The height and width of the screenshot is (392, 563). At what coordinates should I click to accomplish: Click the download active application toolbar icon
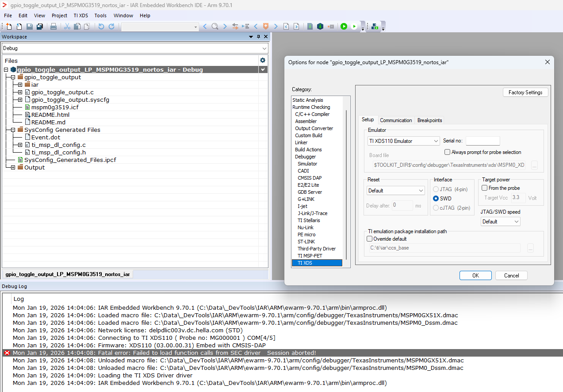tap(375, 27)
